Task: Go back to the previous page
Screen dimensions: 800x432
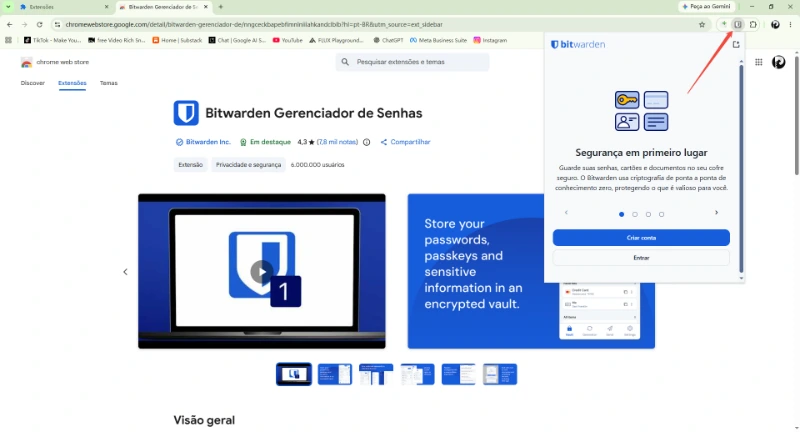Action: point(10,24)
